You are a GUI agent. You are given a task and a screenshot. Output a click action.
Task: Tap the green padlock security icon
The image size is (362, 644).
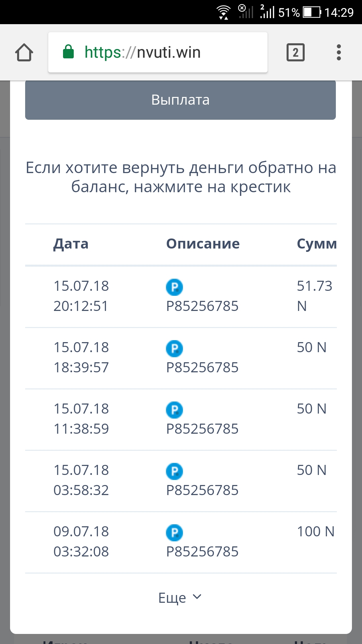coord(68,52)
